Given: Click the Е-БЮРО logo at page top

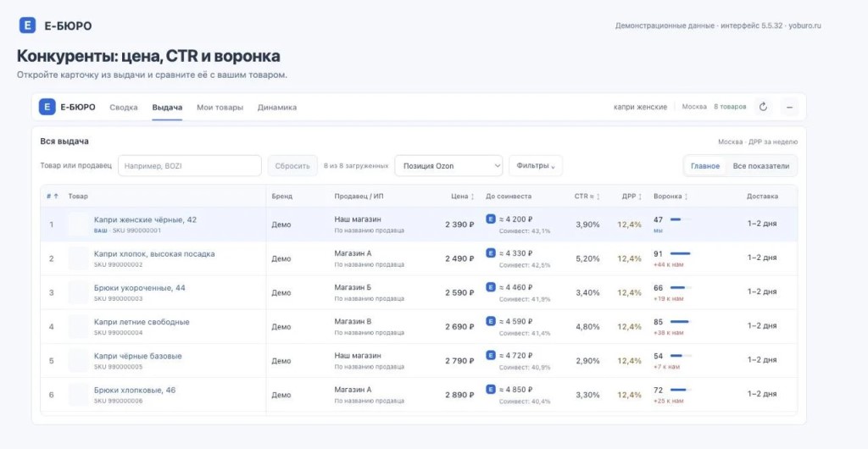Looking at the screenshot, I should click(x=55, y=25).
